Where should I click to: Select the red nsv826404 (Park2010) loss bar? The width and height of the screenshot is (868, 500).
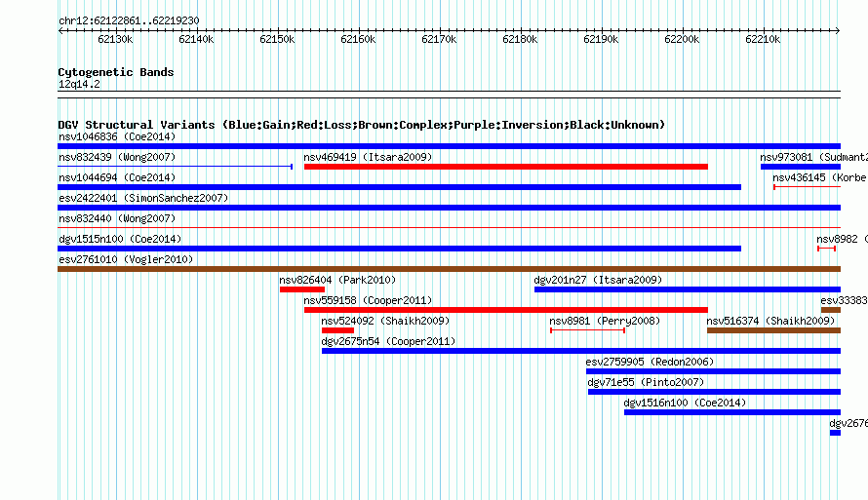point(302,289)
